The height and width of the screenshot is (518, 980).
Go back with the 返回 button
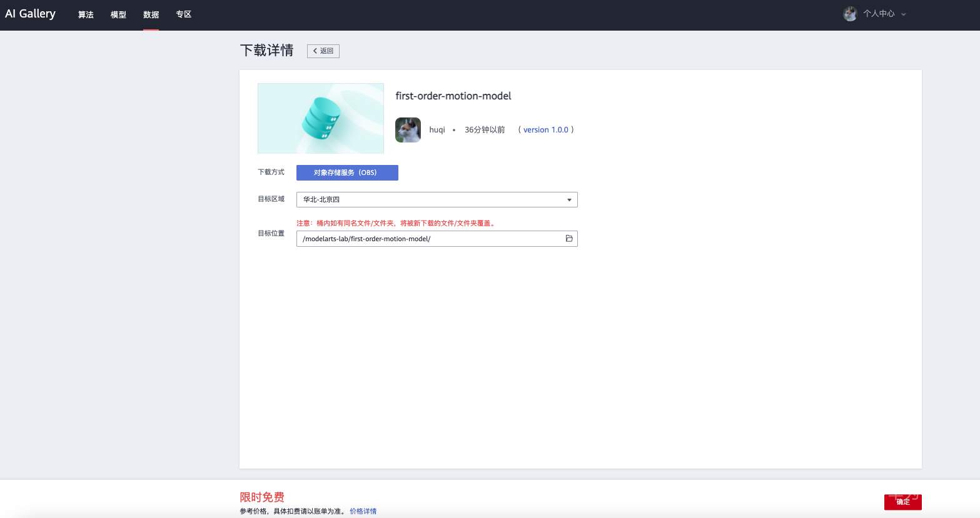point(323,51)
